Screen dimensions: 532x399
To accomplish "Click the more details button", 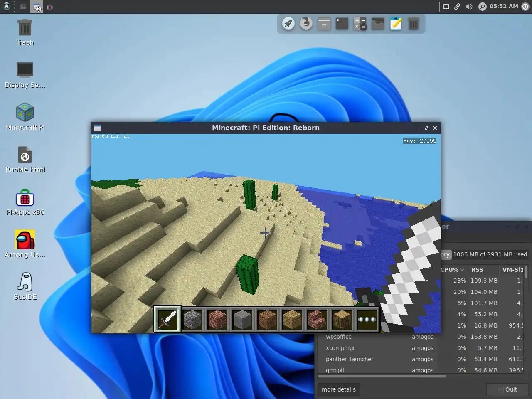I will coord(339,389).
